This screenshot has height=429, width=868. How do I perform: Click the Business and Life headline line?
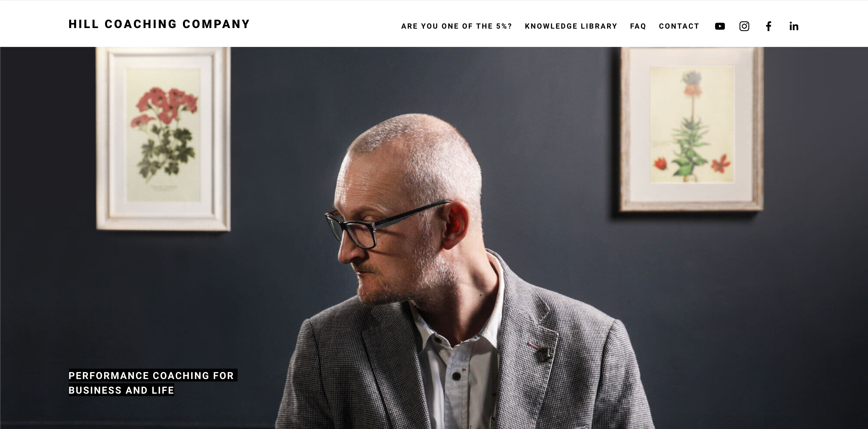coord(121,390)
